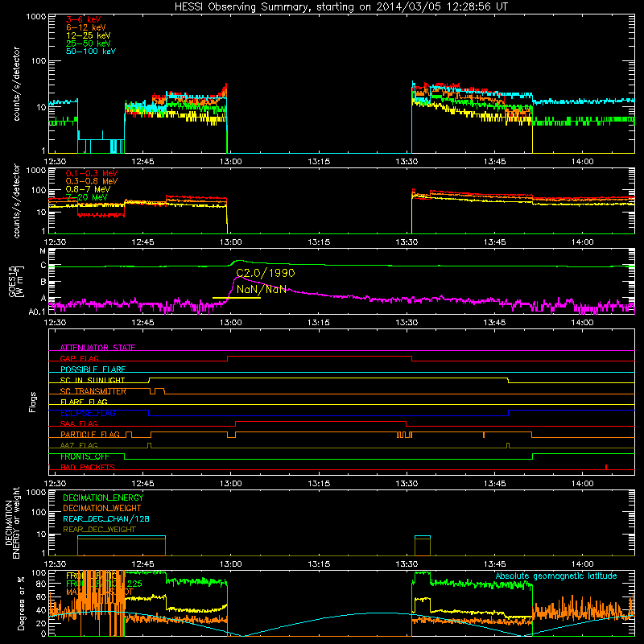Select the 14:00 time label under GOES panel
Image resolution: width=644 pixels, height=644 pixels.
(x=582, y=323)
